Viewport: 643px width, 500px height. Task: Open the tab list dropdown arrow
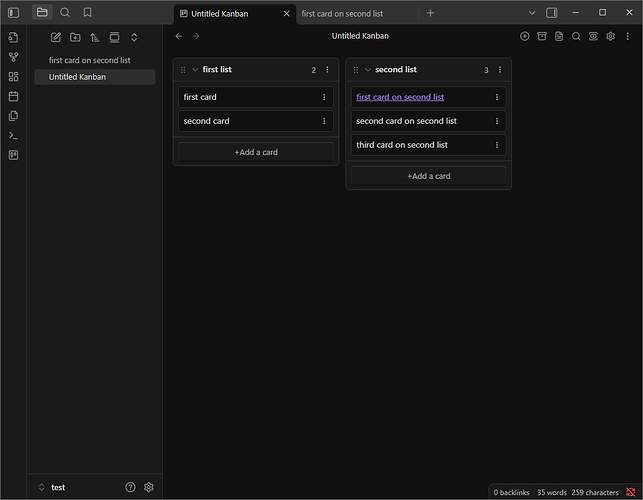pos(532,13)
